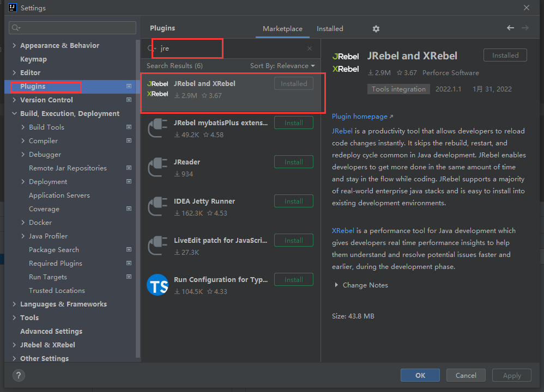The height and width of the screenshot is (392, 544).
Task: Expand Build Tools subtree
Action: click(x=23, y=127)
